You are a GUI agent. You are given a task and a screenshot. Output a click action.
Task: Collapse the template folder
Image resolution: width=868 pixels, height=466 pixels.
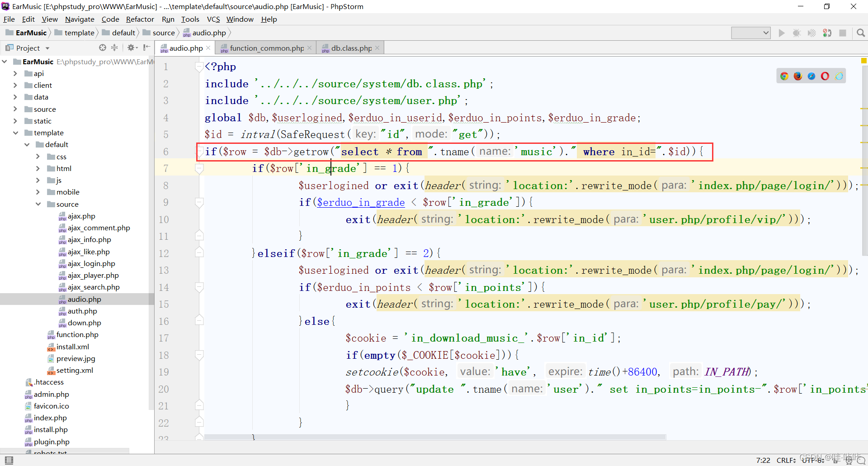point(15,133)
